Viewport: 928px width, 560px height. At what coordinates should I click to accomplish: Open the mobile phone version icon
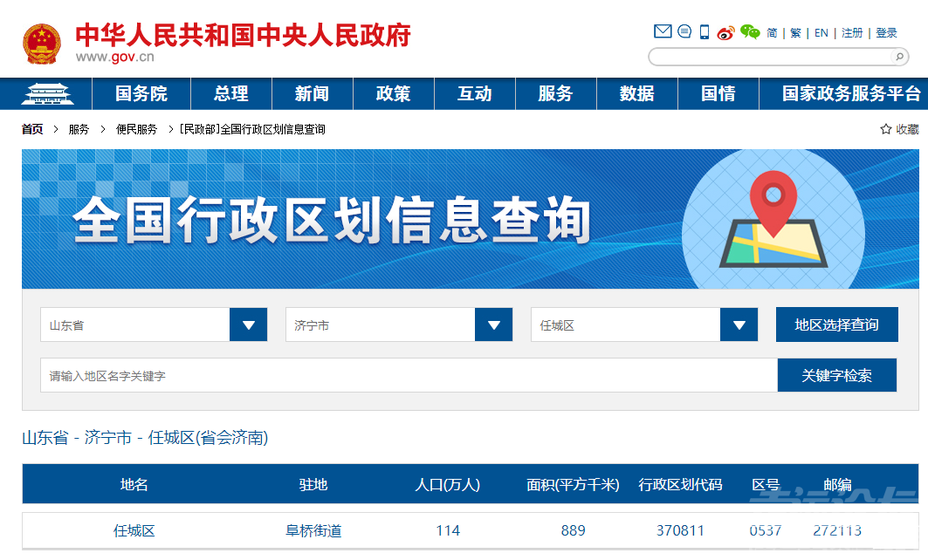pyautogui.click(x=705, y=32)
